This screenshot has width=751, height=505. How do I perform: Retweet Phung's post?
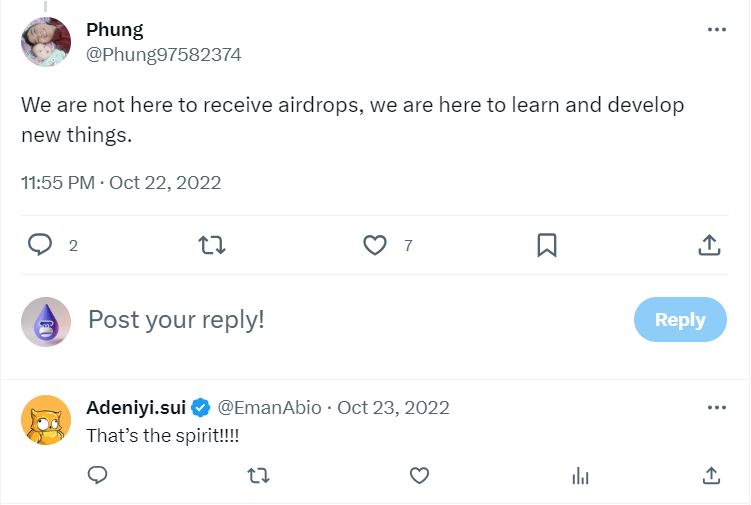click(212, 245)
